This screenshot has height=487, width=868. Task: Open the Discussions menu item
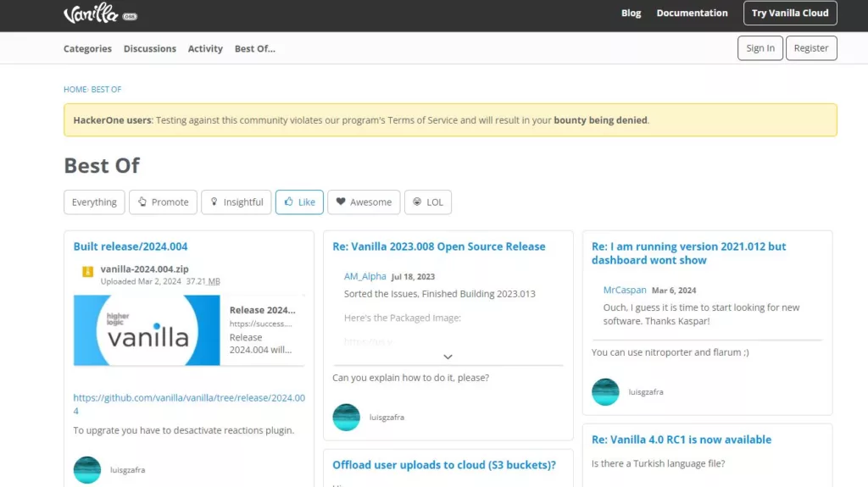click(149, 49)
